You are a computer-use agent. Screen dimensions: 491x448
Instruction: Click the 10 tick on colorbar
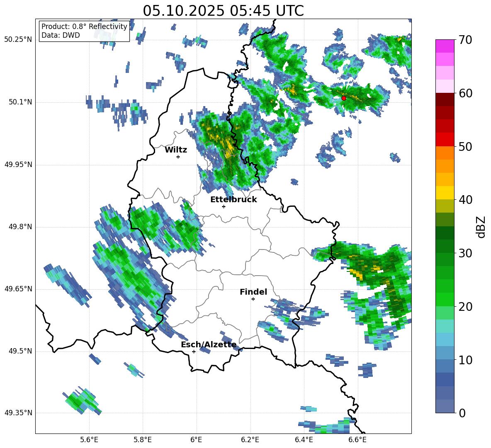click(465, 360)
